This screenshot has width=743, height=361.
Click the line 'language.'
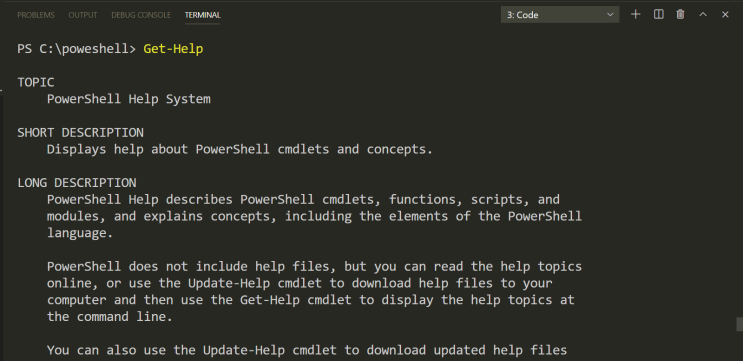coord(80,234)
